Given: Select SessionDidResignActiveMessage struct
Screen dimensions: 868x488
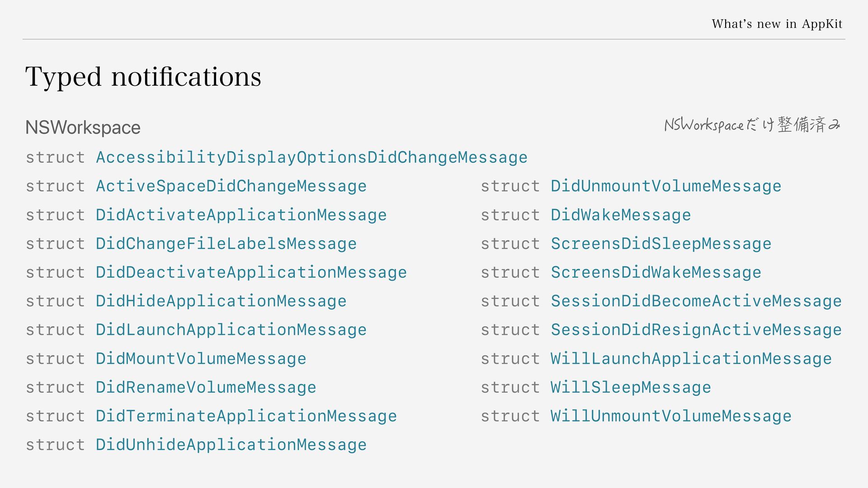Looking at the screenshot, I should pos(696,330).
